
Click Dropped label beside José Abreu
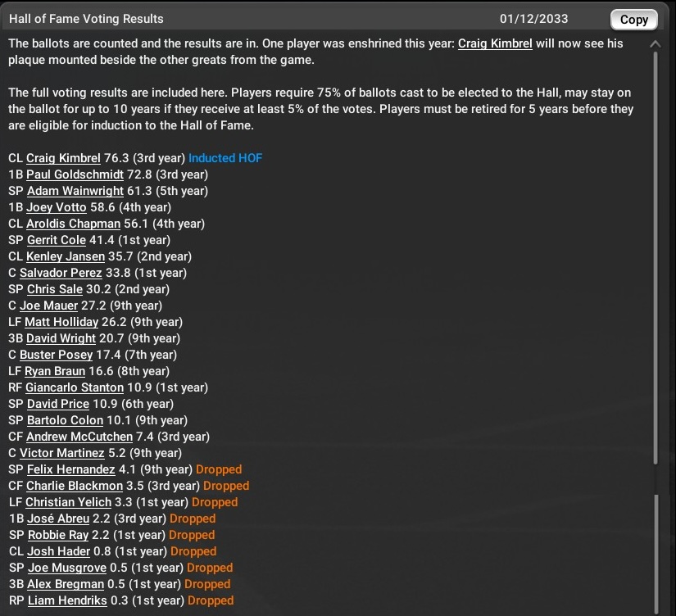(x=193, y=519)
